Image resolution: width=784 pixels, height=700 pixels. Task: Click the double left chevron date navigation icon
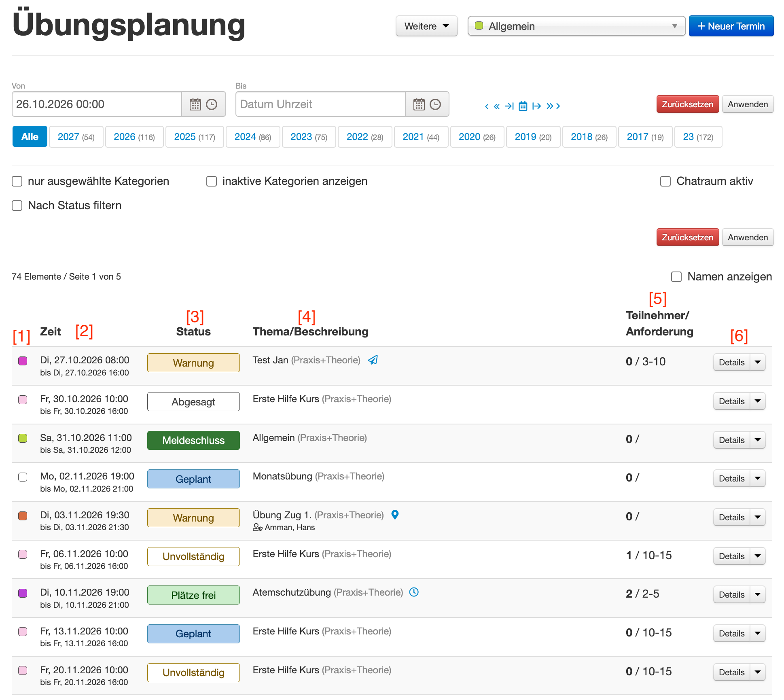coord(497,106)
